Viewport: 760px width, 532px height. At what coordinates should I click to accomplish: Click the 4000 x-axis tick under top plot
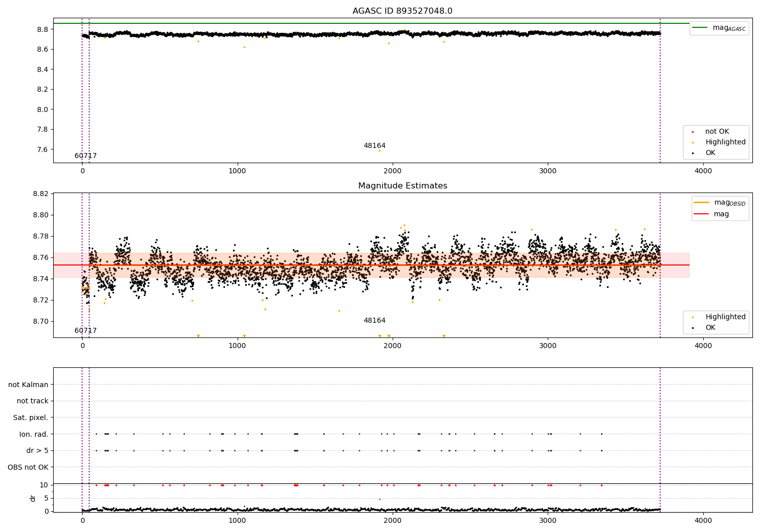point(703,171)
